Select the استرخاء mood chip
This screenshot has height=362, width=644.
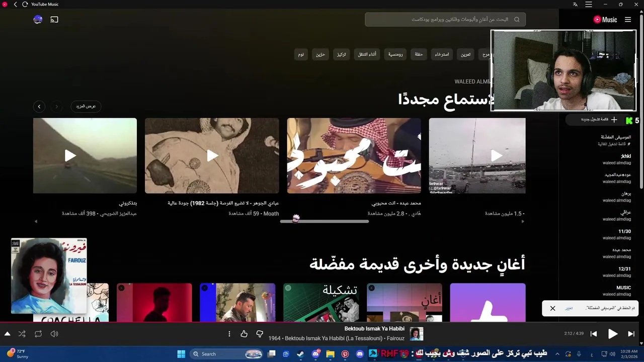[x=442, y=54]
